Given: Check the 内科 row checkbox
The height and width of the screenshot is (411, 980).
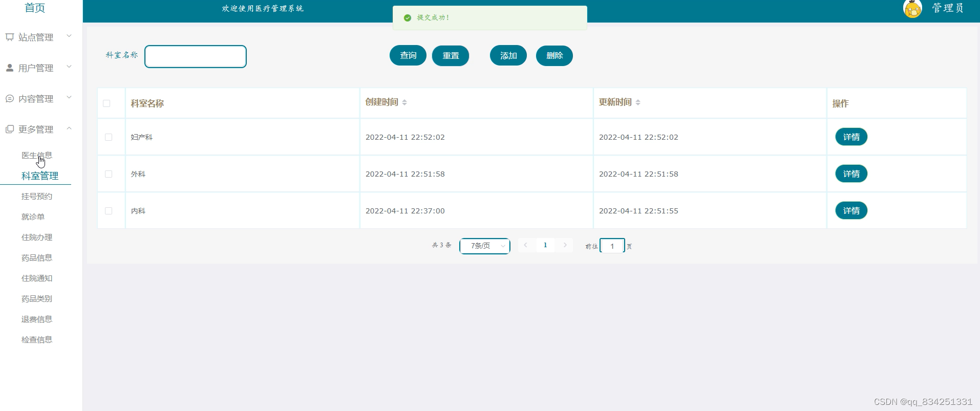Looking at the screenshot, I should (x=109, y=211).
